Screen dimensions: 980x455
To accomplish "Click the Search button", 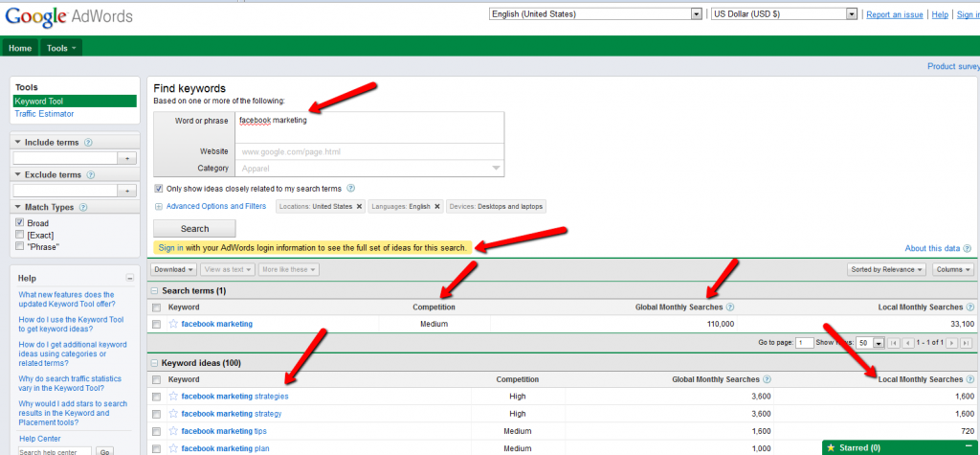I will pos(194,228).
